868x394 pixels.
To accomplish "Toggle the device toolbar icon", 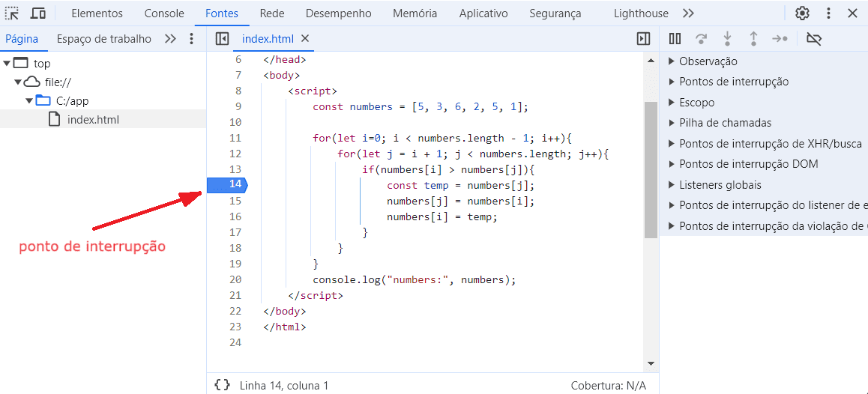I will click(37, 13).
